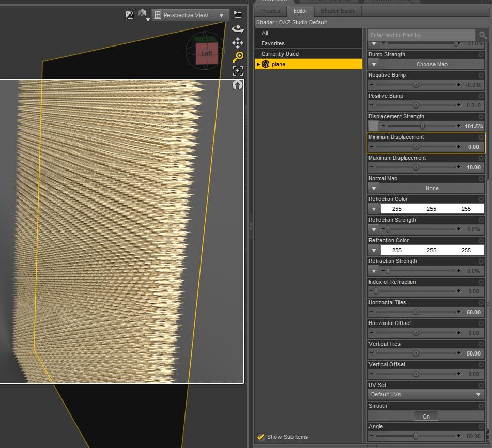Screen dimensions: 492x448
Task: Decrease Vertical Tiles with minus
Action: click(371, 353)
